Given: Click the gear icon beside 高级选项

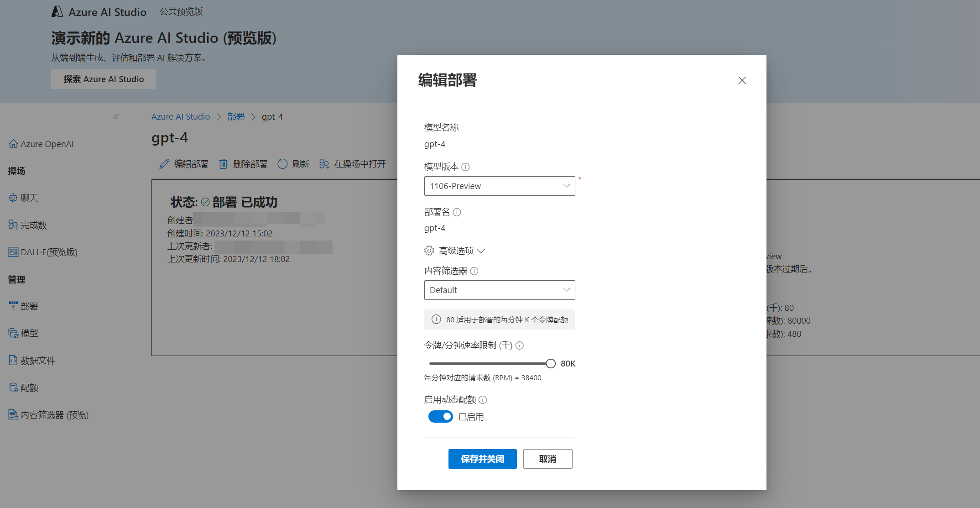Looking at the screenshot, I should pyautogui.click(x=429, y=251).
